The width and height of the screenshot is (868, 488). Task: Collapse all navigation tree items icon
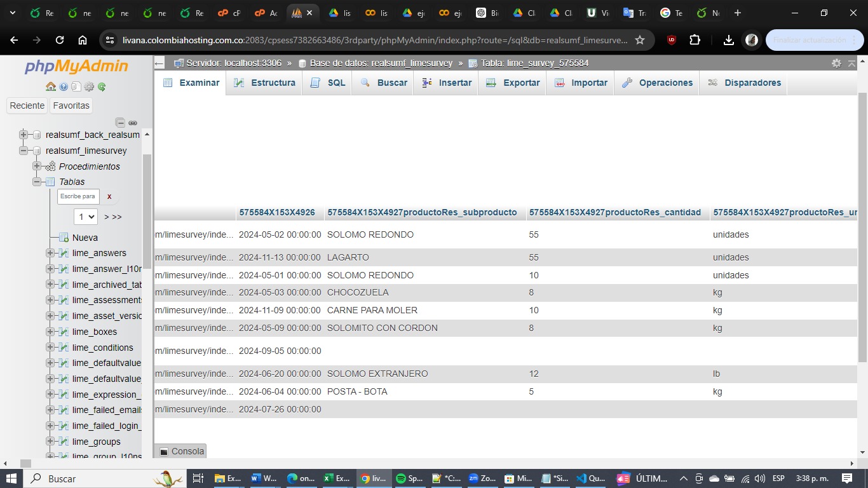[x=120, y=123]
